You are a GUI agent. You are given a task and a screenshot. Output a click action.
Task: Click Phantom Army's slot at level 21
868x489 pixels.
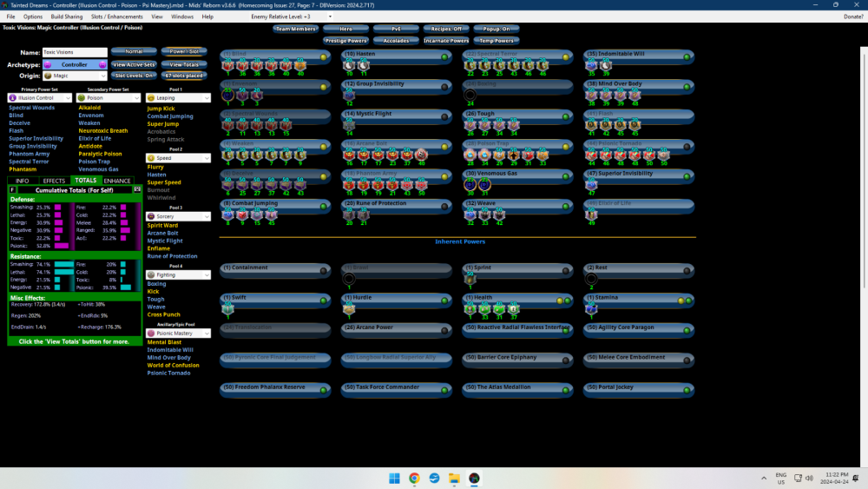(392, 186)
